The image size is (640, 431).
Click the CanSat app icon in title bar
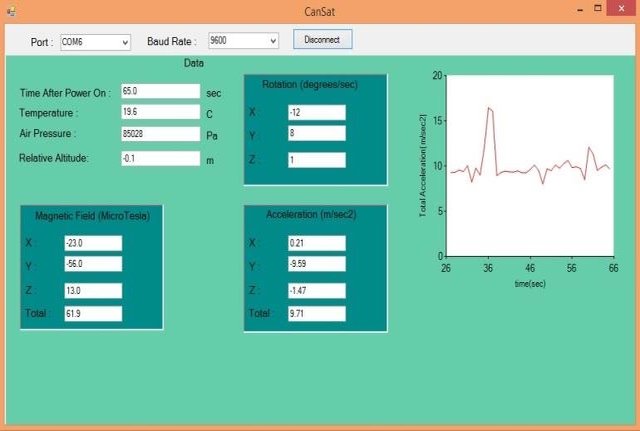point(9,11)
